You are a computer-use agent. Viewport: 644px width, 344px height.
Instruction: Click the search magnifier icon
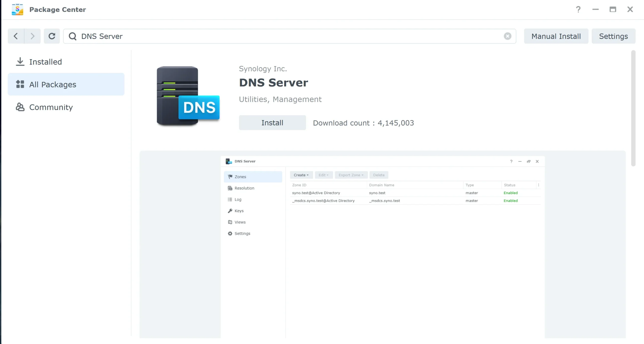[72, 36]
